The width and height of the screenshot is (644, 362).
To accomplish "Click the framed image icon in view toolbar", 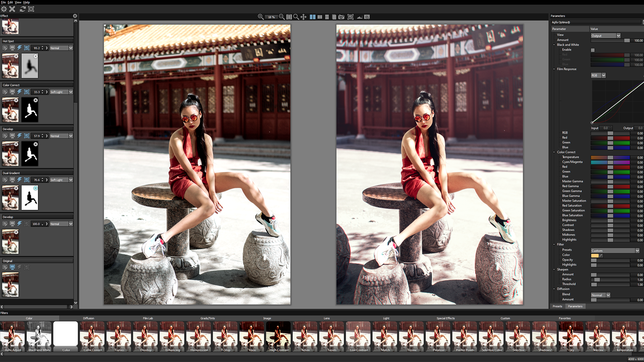I will [351, 17].
